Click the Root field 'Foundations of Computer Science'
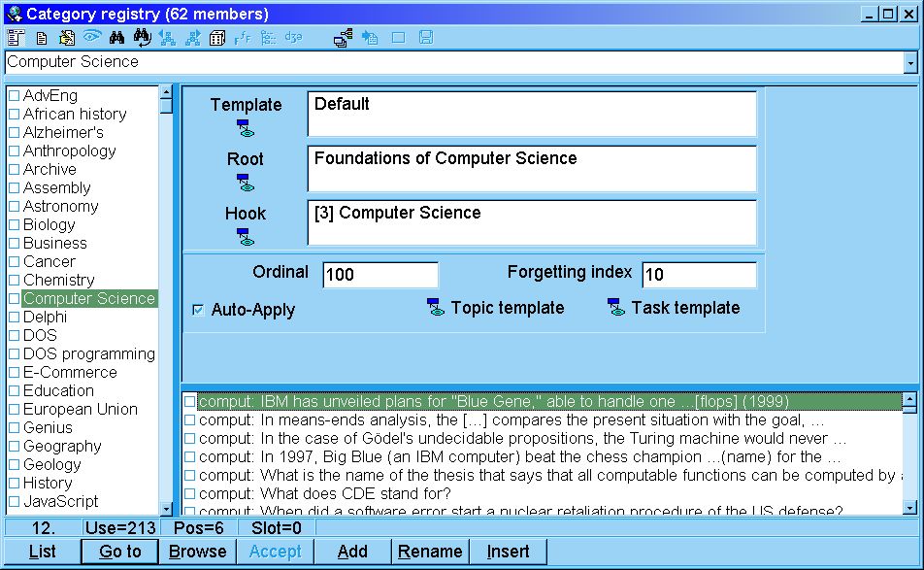 click(532, 169)
